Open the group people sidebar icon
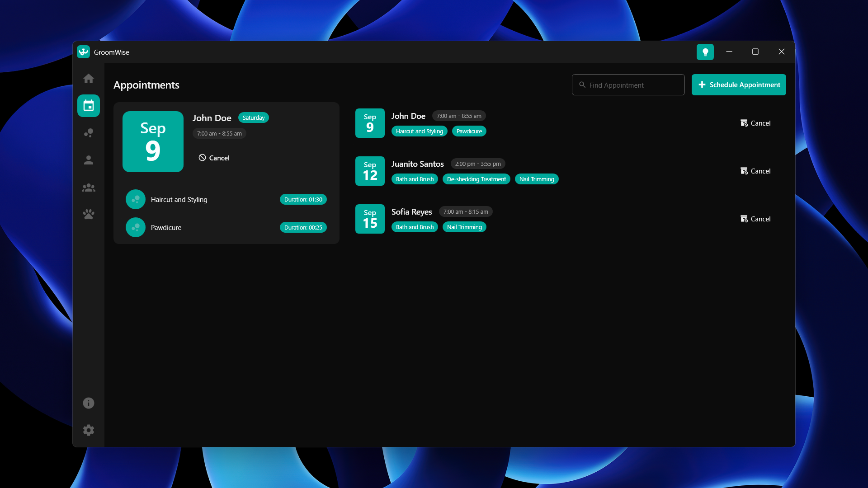868x488 pixels. (x=89, y=188)
